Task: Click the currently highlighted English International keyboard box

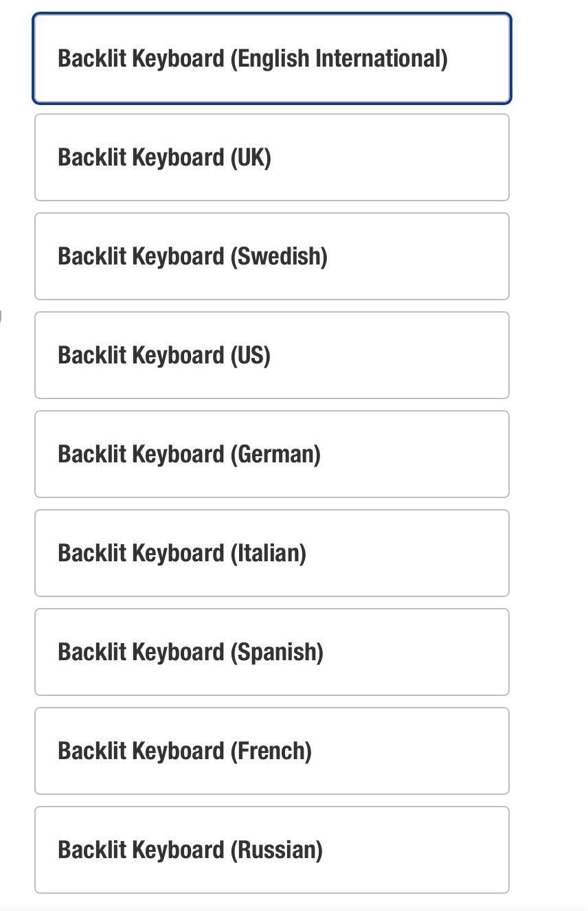Action: click(x=272, y=59)
